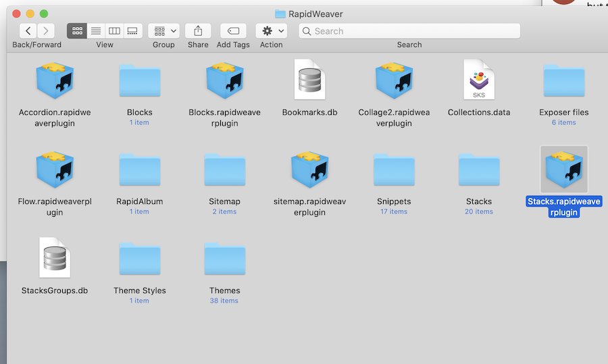This screenshot has height=364, width=608.
Task: Select the sitemap.rapidweaverplugin icon
Action: (x=309, y=170)
